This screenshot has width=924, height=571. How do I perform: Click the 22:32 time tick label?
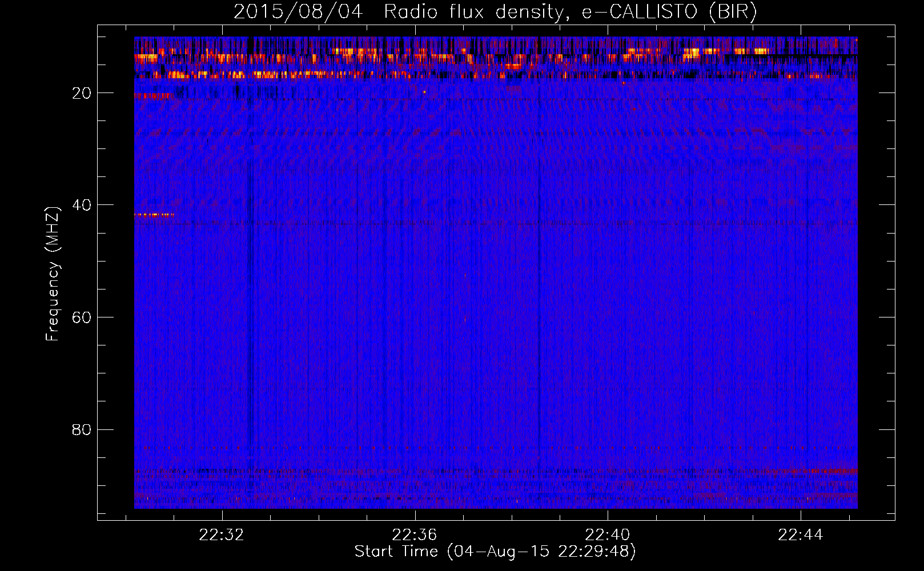[222, 534]
